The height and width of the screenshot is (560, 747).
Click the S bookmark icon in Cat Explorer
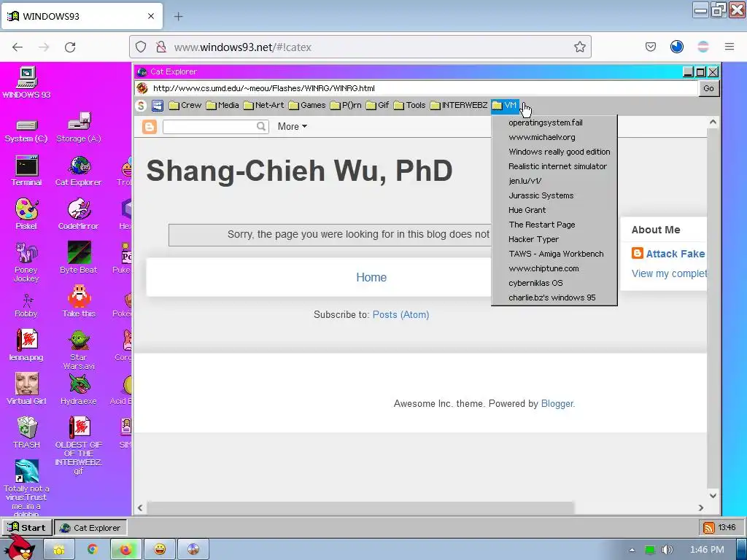[141, 105]
